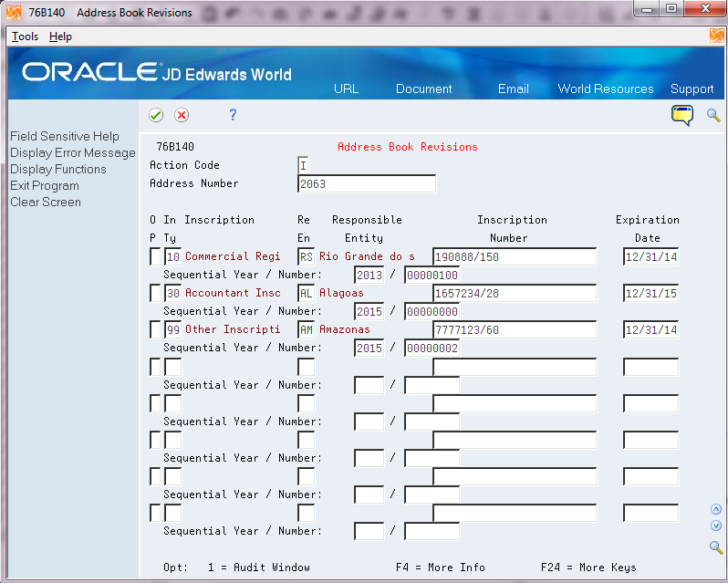This screenshot has height=583, width=728.
Task: Click the inscription type field showing 99
Action: click(172, 330)
